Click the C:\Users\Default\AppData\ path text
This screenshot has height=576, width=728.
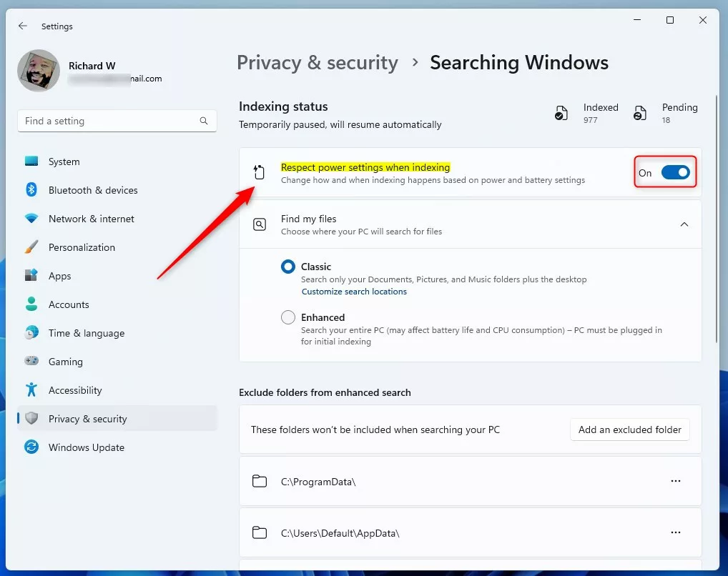click(340, 533)
